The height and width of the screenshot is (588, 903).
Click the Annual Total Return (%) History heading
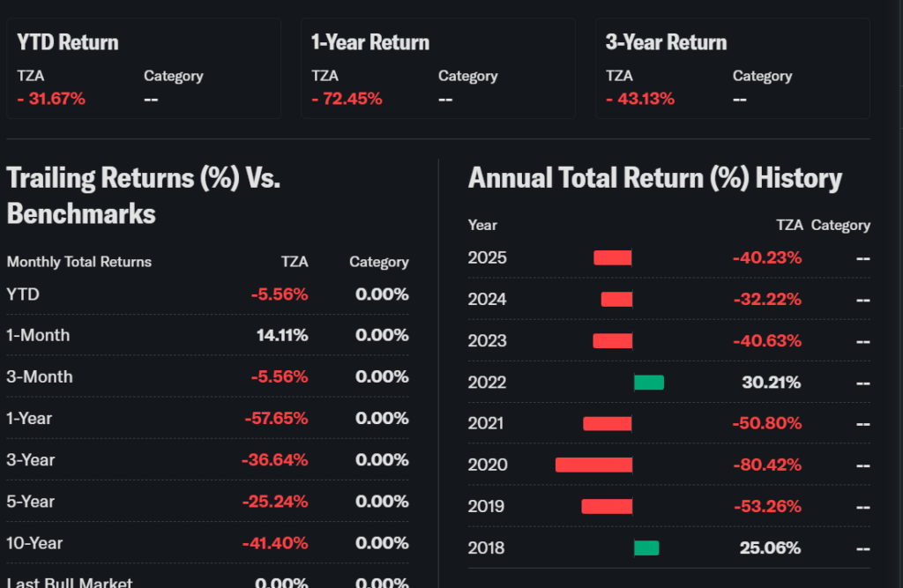point(655,178)
